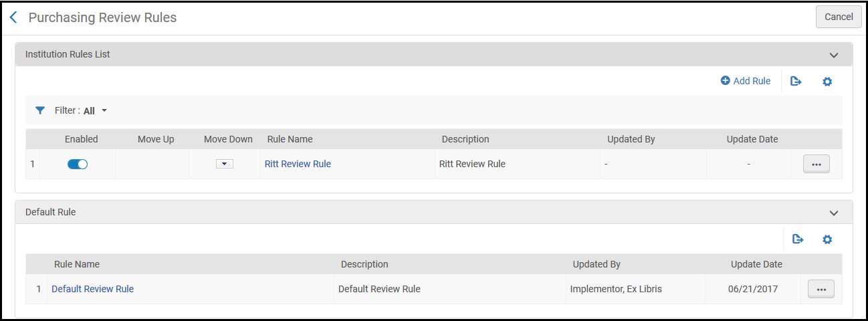
Task: Collapse the Institution Rules List section
Action: [x=833, y=55]
